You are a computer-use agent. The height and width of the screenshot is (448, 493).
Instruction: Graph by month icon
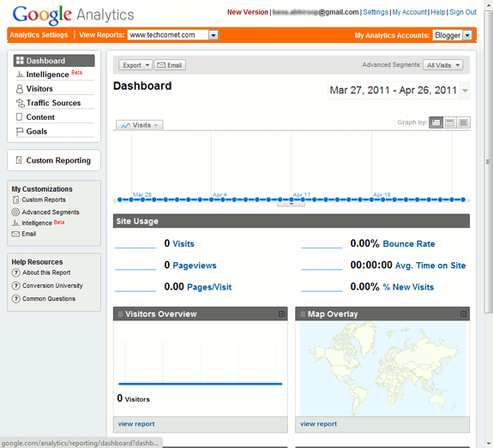click(463, 122)
